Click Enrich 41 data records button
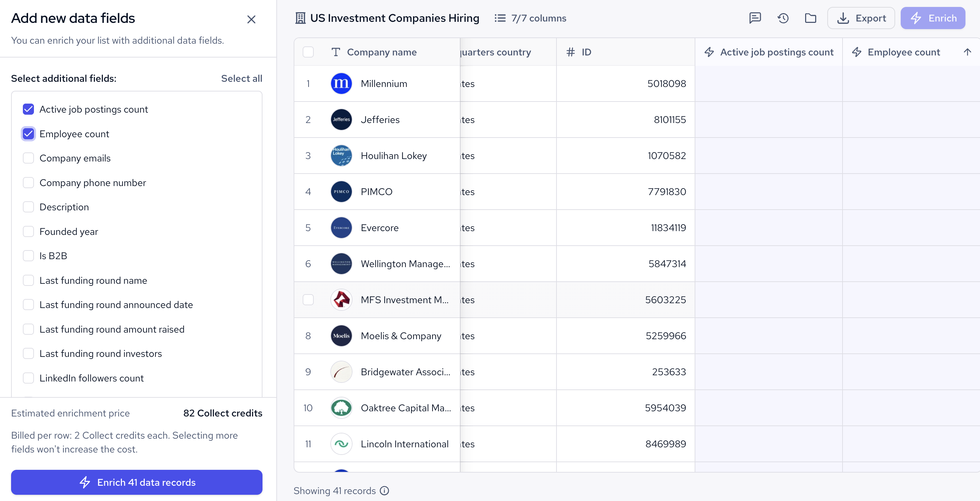 point(136,482)
